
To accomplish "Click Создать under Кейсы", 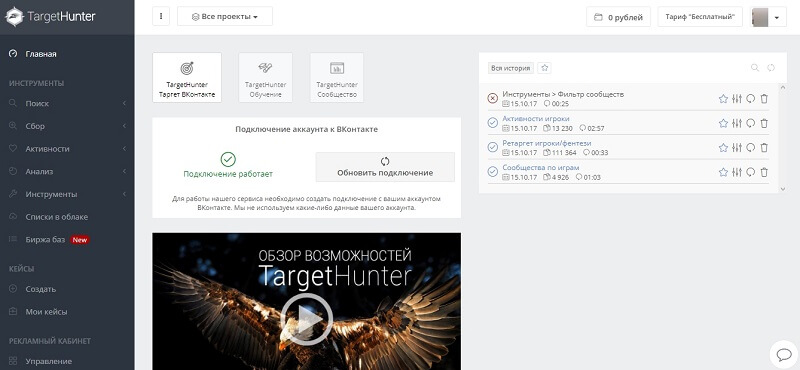I will tap(41, 289).
